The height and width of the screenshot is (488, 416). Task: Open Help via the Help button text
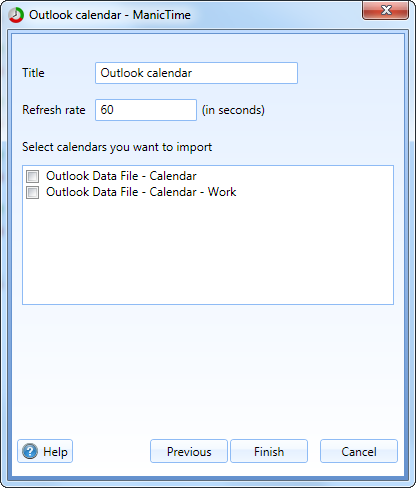[55, 452]
